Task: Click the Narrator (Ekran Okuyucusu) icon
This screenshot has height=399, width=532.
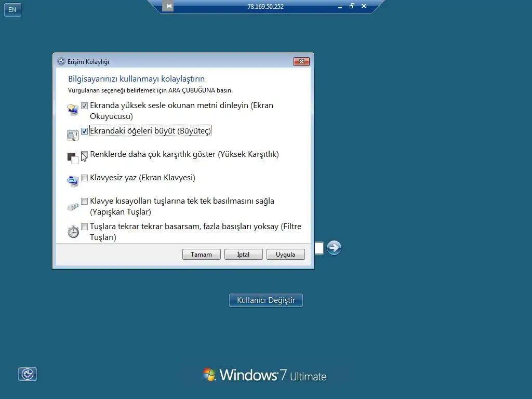Action: (73, 110)
